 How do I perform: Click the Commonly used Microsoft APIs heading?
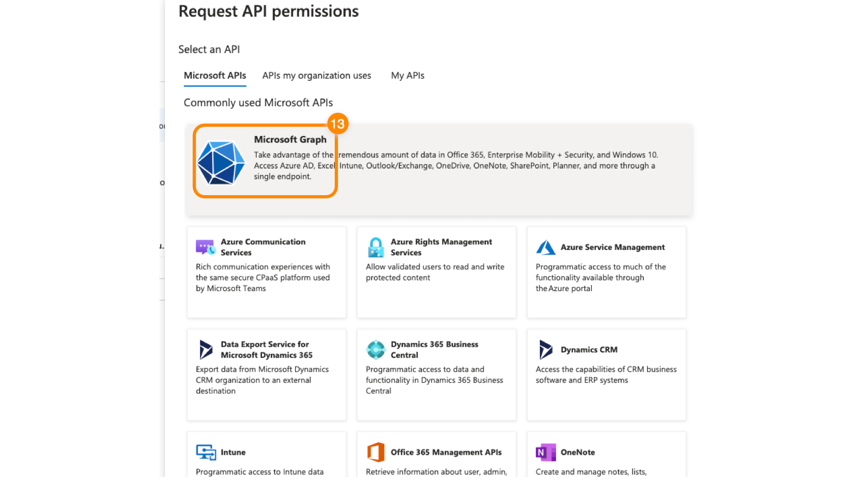(258, 102)
